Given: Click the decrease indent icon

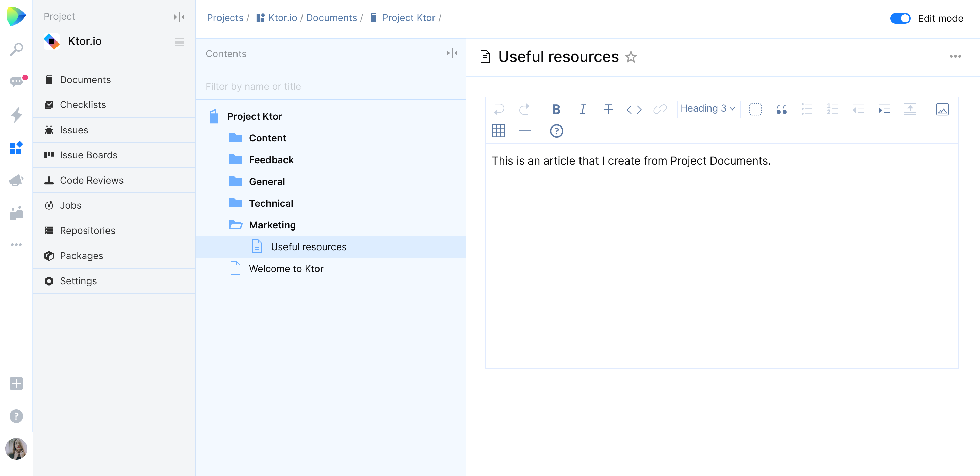Looking at the screenshot, I should [858, 109].
